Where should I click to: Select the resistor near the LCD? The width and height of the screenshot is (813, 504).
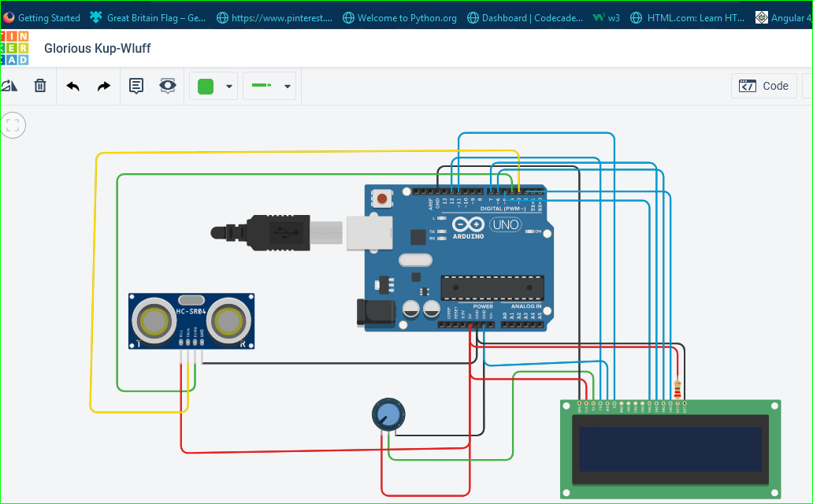pyautogui.click(x=677, y=389)
